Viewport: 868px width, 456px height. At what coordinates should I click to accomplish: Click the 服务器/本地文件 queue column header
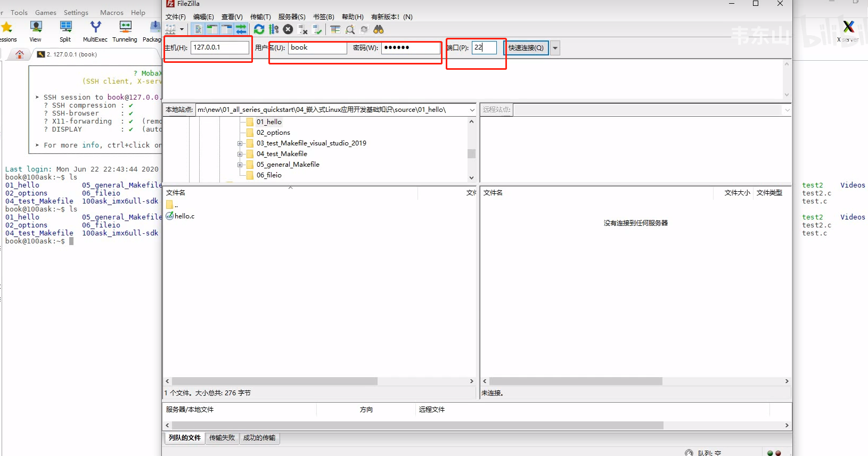click(x=240, y=410)
